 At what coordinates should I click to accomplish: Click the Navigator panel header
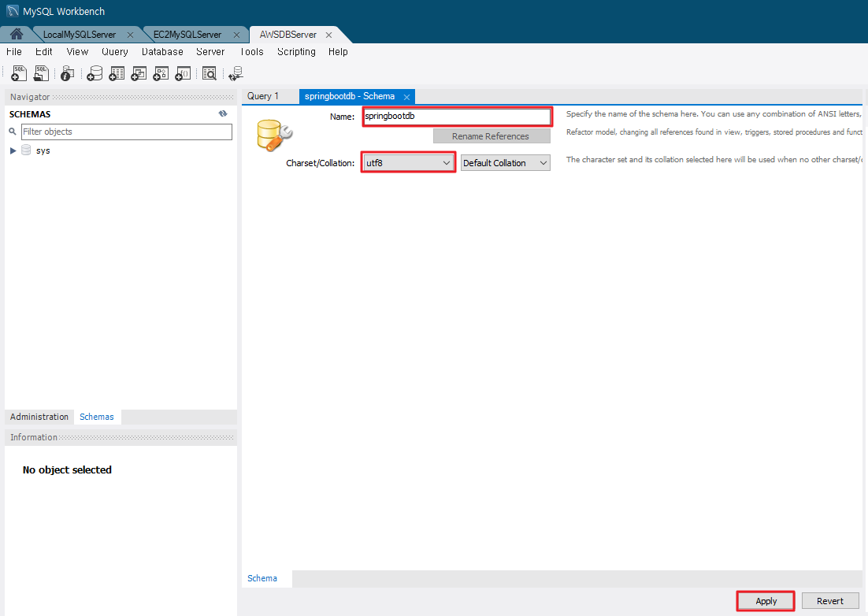121,97
